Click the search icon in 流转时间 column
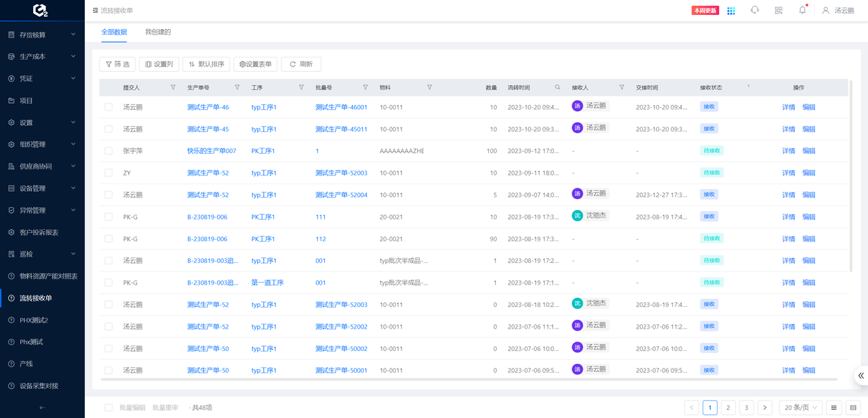Viewport: 868px width, 418px height. [x=557, y=87]
